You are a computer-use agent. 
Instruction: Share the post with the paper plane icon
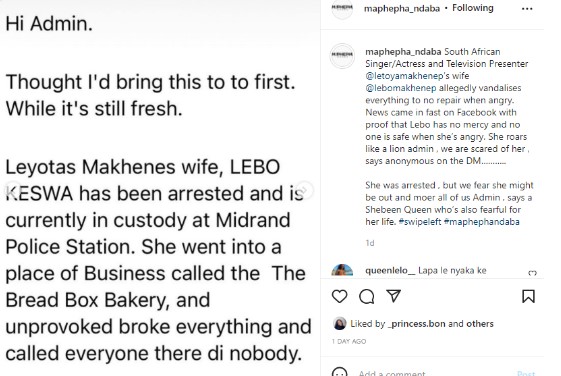(x=394, y=296)
